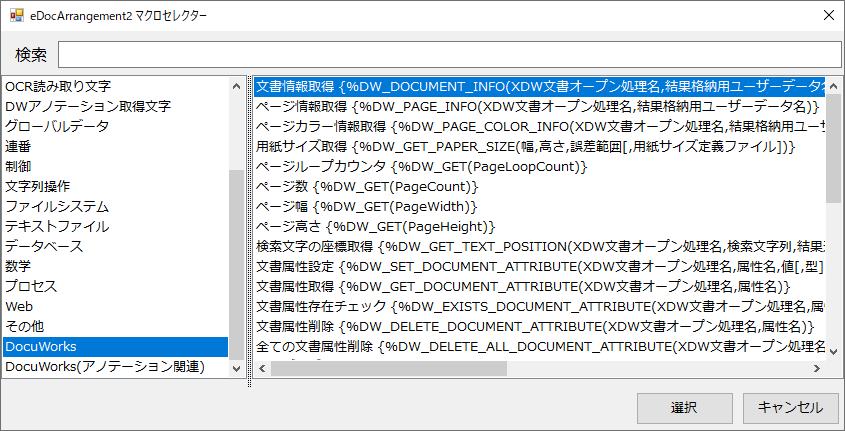Screen dimensions: 845x431
Task: Select 文書情報取得 DW_DOCUMENT_INFO macro
Action: click(x=539, y=86)
